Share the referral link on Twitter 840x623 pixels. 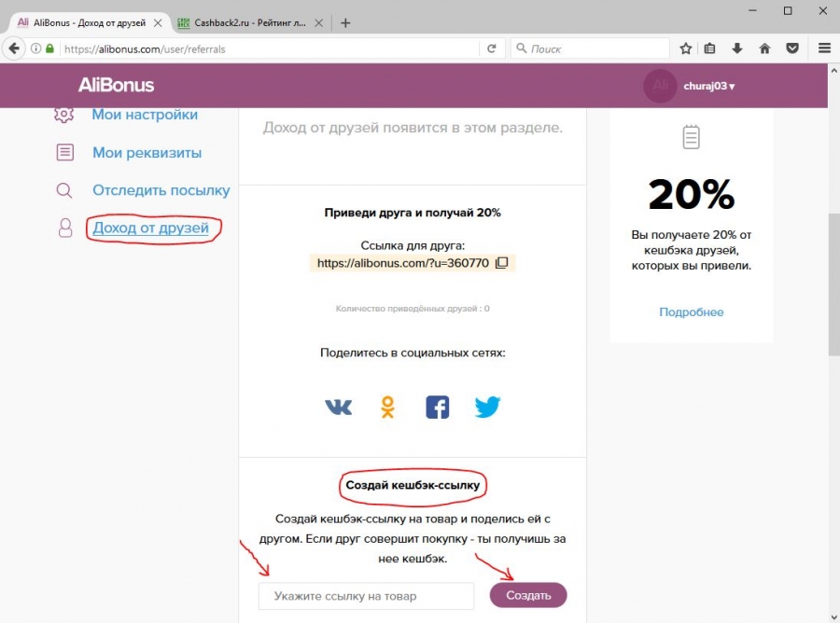click(x=487, y=408)
